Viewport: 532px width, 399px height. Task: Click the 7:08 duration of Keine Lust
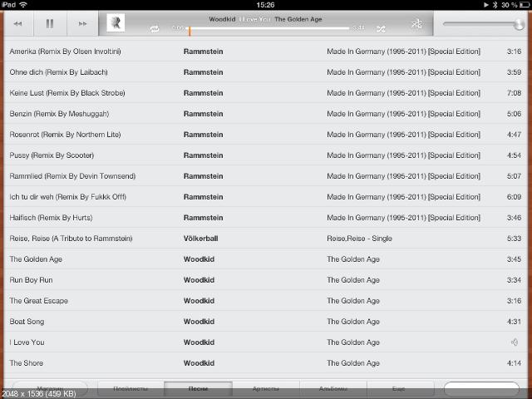[514, 93]
